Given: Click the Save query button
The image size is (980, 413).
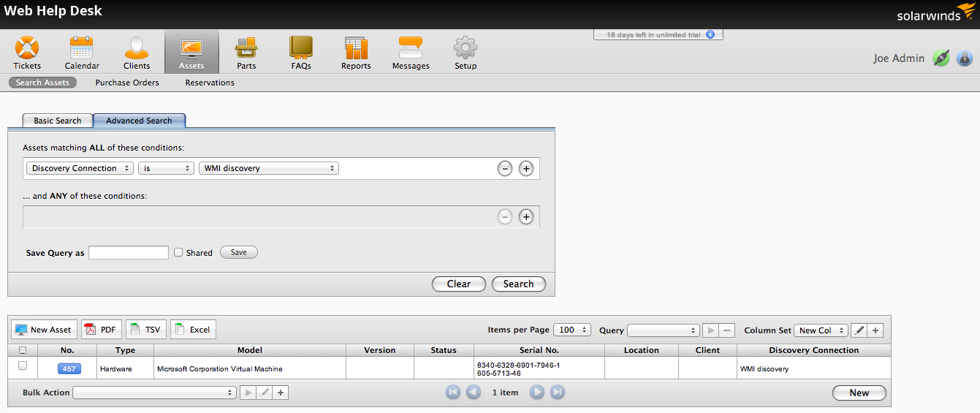Looking at the screenshot, I should pos(239,252).
